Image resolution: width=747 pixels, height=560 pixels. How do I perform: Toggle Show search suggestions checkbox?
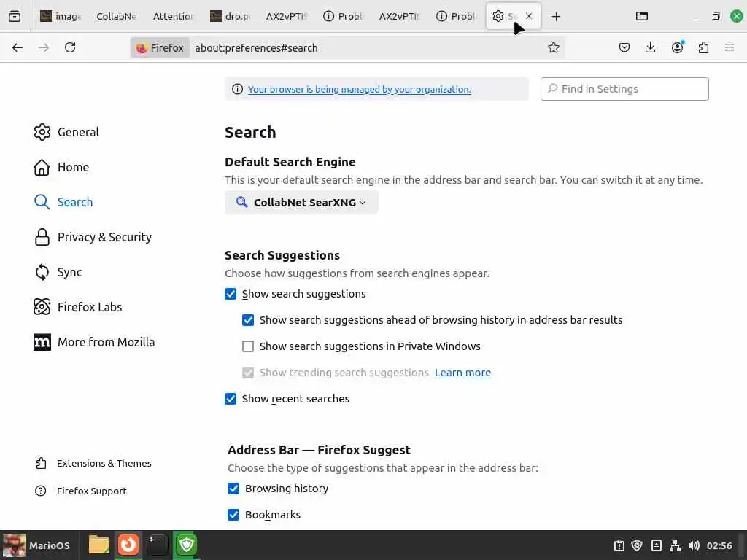tap(231, 294)
